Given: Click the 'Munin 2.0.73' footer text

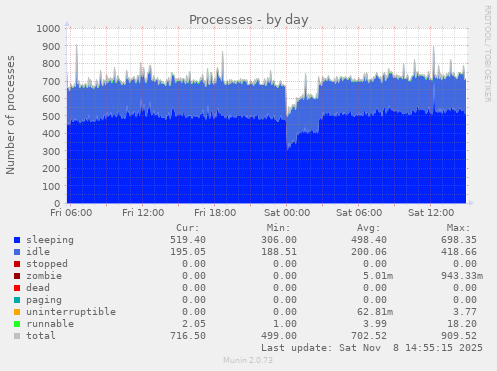Looking at the screenshot, I should tap(248, 360).
